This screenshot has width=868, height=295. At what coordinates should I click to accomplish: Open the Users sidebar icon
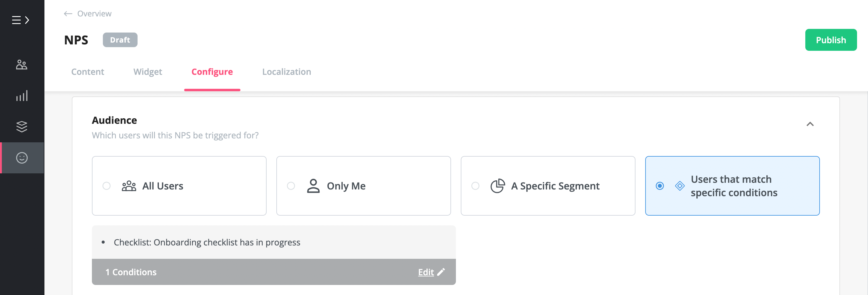pos(22,64)
